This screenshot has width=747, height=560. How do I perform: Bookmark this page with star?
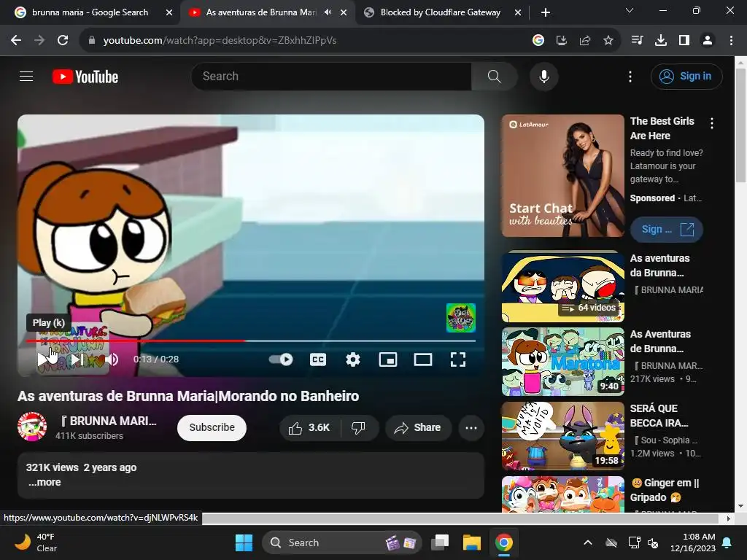pyautogui.click(x=608, y=41)
